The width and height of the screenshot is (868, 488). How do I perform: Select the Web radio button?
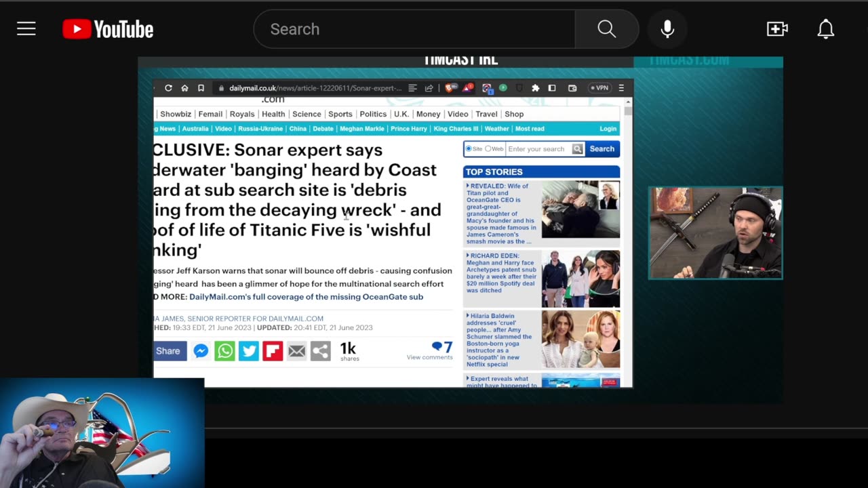click(x=488, y=148)
